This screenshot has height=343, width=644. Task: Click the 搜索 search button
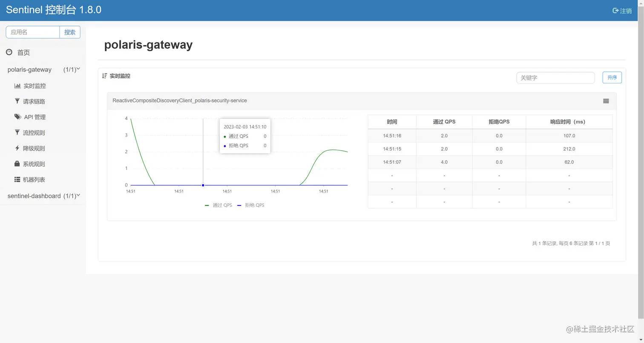(70, 32)
